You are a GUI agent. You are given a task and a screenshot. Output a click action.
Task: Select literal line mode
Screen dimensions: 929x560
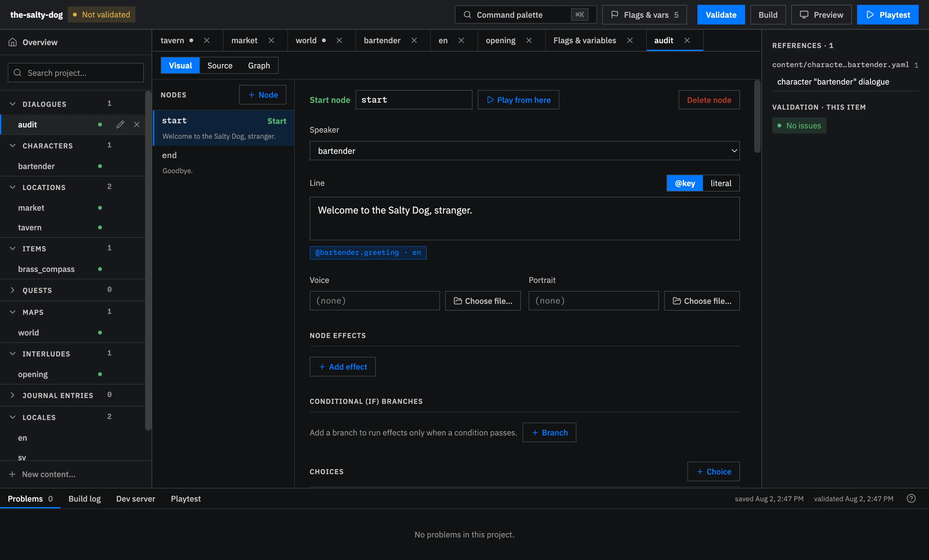[721, 183]
